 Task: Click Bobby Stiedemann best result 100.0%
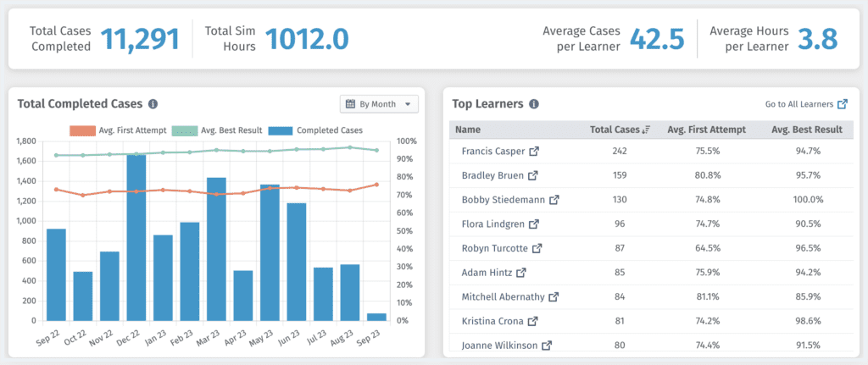(807, 200)
